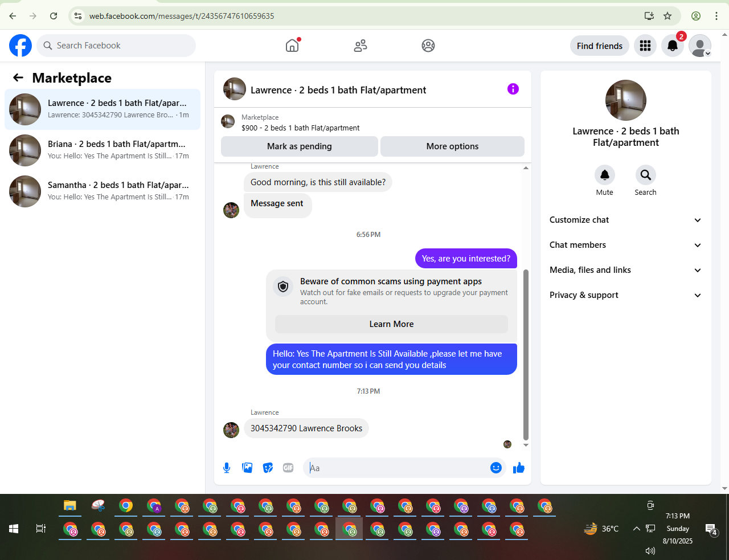729x560 pixels.
Task: Click the install app icon in address bar
Action: click(x=649, y=16)
